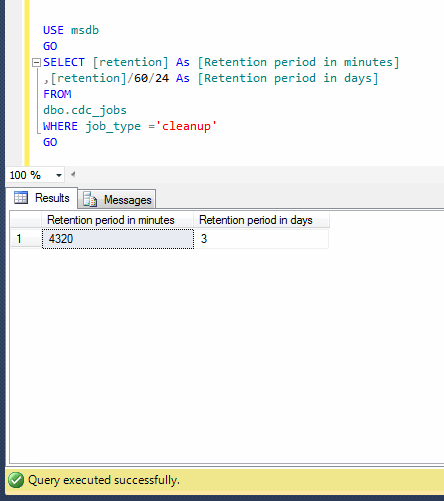Click the left scroll arrow of the editor
This screenshot has width=444, height=501.
pyautogui.click(x=73, y=174)
